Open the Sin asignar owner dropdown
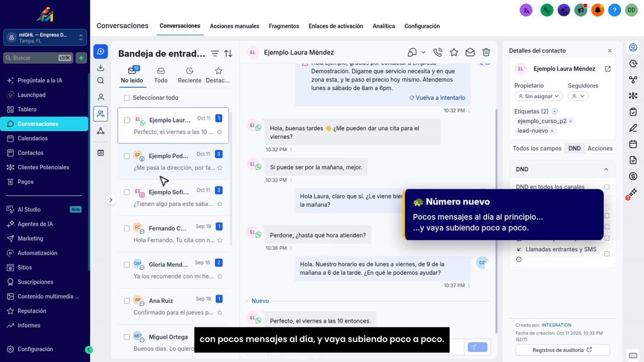The width and height of the screenshot is (644, 362). pos(538,96)
